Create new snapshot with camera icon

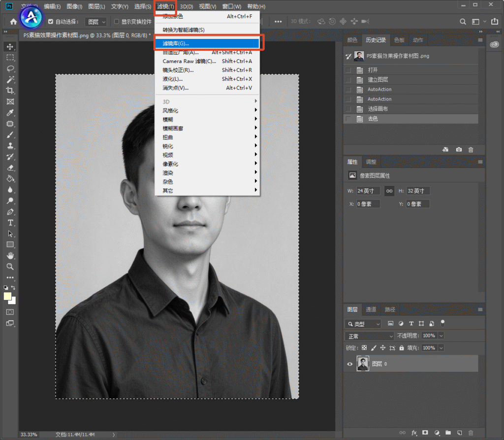(x=459, y=150)
